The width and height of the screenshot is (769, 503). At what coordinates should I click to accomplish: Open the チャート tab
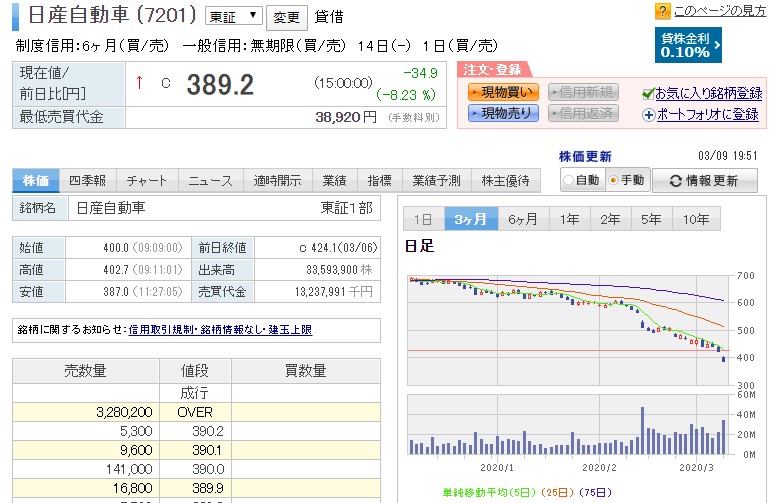[147, 181]
